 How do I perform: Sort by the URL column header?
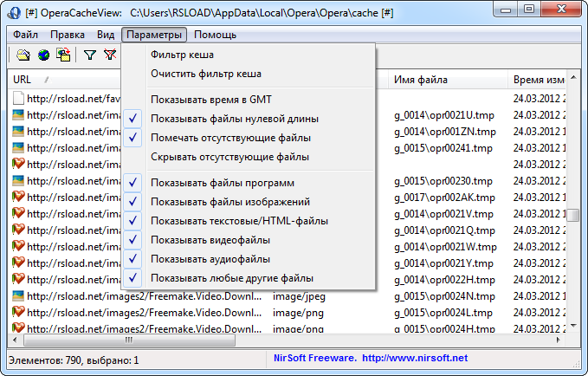tap(64, 80)
